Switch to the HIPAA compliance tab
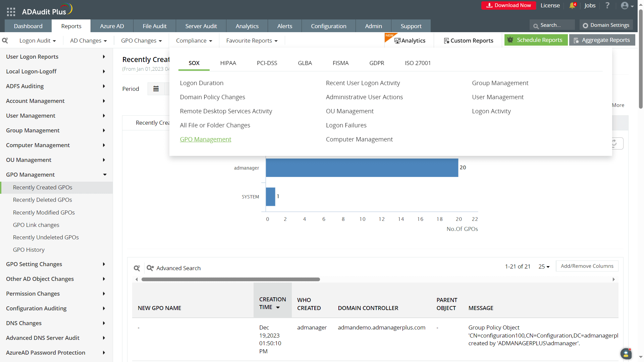The height and width of the screenshot is (362, 644). 228,63
